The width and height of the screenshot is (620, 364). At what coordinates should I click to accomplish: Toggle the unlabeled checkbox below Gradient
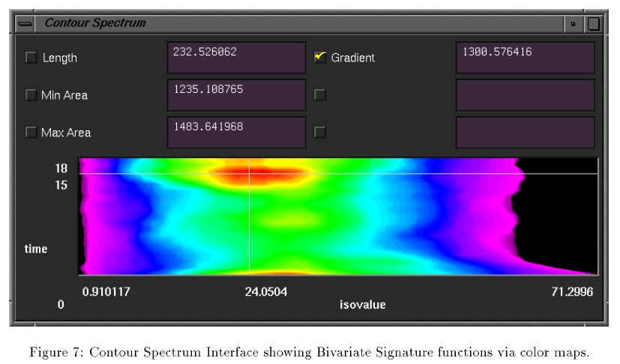(320, 95)
